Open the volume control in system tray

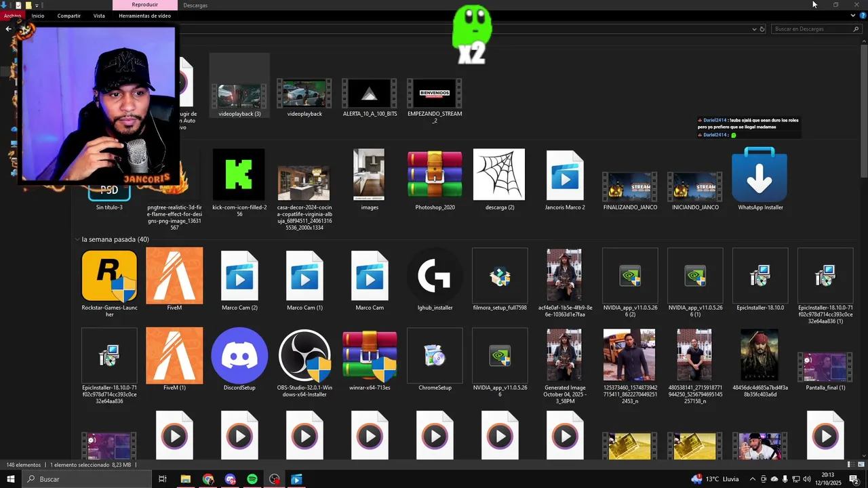click(x=807, y=479)
